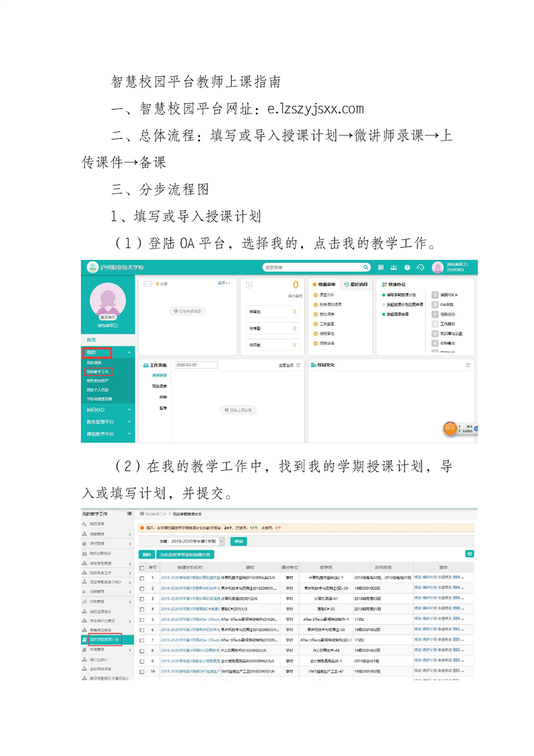Click the headset support icon in header
The width and height of the screenshot is (534, 756).
tap(421, 267)
